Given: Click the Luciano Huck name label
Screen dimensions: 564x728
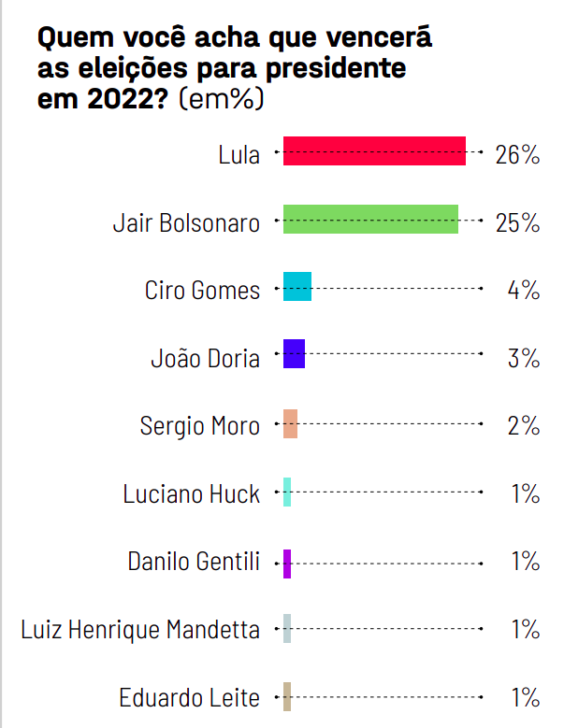Looking at the screenshot, I should click(x=192, y=494).
